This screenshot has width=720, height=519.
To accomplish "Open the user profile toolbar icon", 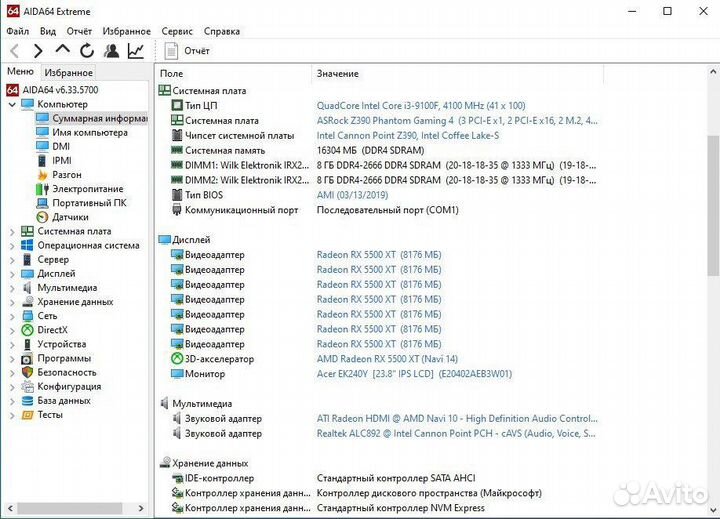I will click(x=112, y=51).
